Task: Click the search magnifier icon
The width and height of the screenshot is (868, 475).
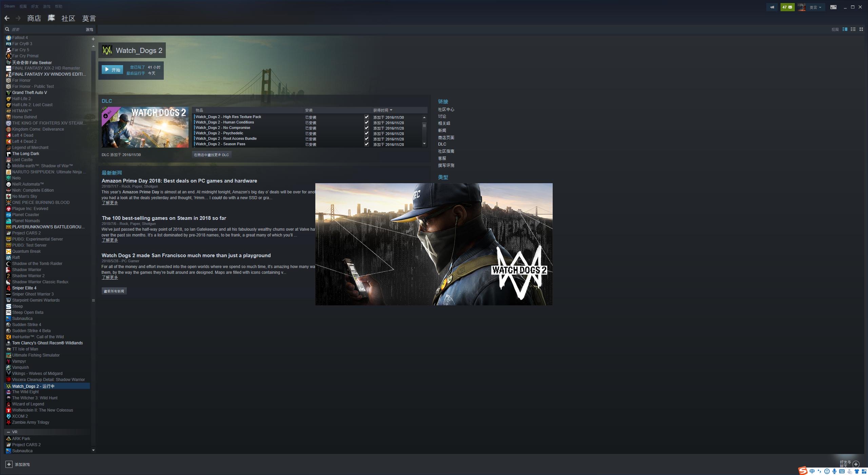Action: click(x=7, y=29)
